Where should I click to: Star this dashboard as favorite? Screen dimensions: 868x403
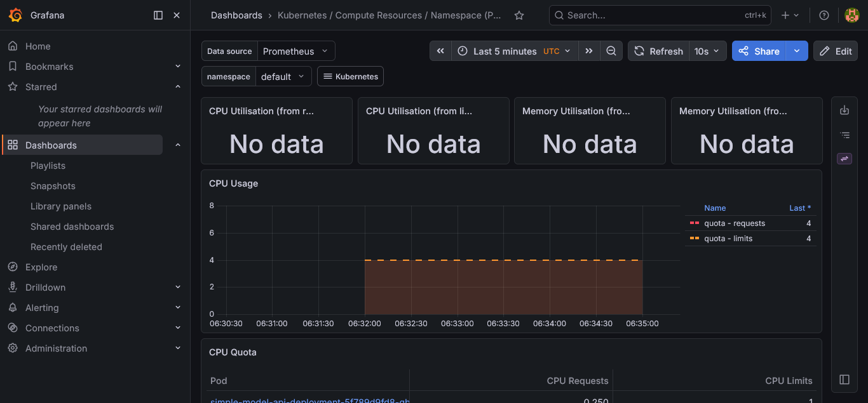(x=519, y=15)
